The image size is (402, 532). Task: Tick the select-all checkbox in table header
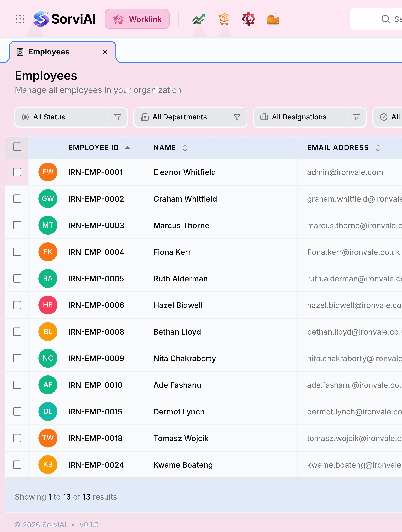17,146
